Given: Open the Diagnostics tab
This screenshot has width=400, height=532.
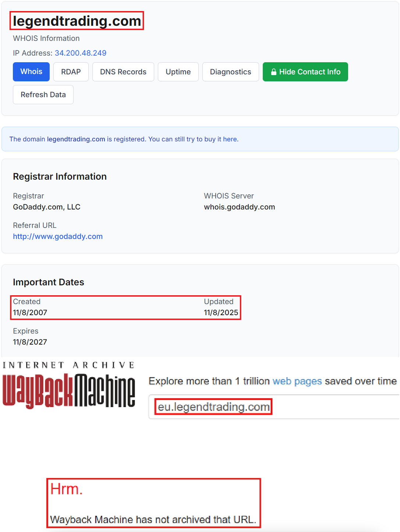Looking at the screenshot, I should pyautogui.click(x=230, y=72).
